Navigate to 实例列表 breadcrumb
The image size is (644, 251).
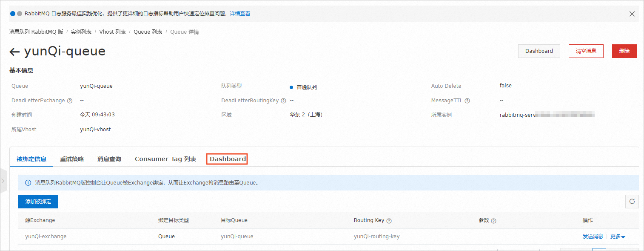pos(81,32)
